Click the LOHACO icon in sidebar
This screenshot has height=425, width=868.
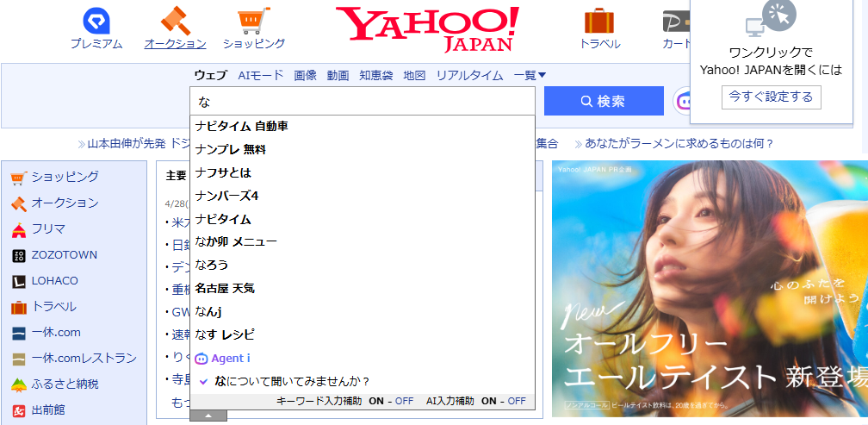point(19,282)
